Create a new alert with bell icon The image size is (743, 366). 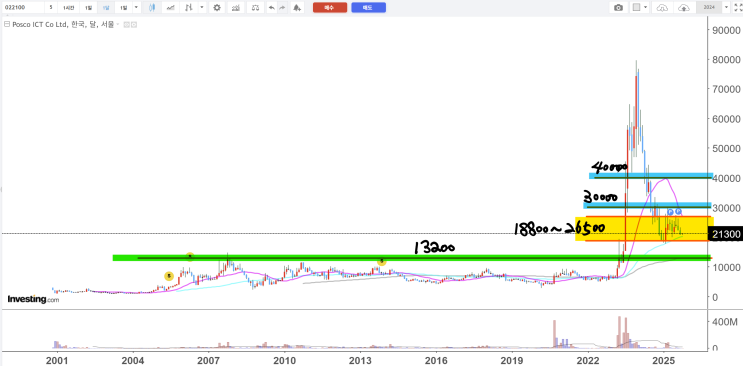tap(297, 8)
